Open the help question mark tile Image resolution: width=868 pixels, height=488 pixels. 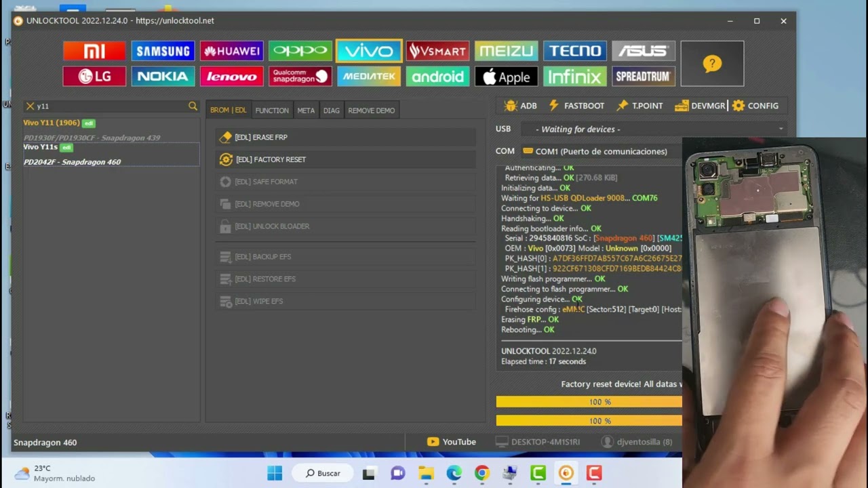712,64
